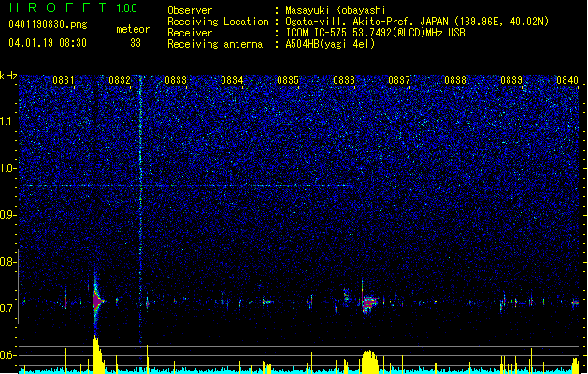The image size is (588, 374).
Task: Click the version number 1.0.0
Action: 127,8
